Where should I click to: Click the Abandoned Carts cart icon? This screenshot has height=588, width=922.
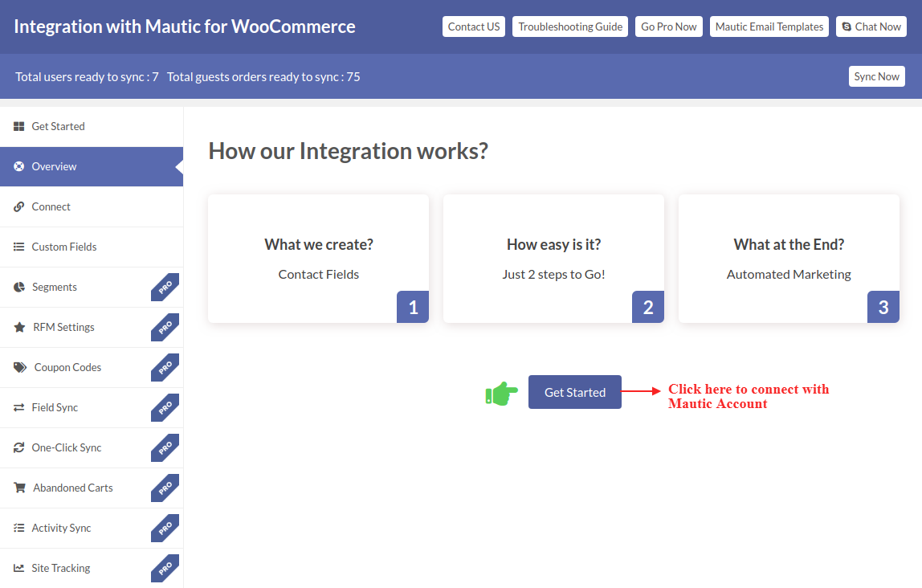pyautogui.click(x=19, y=488)
